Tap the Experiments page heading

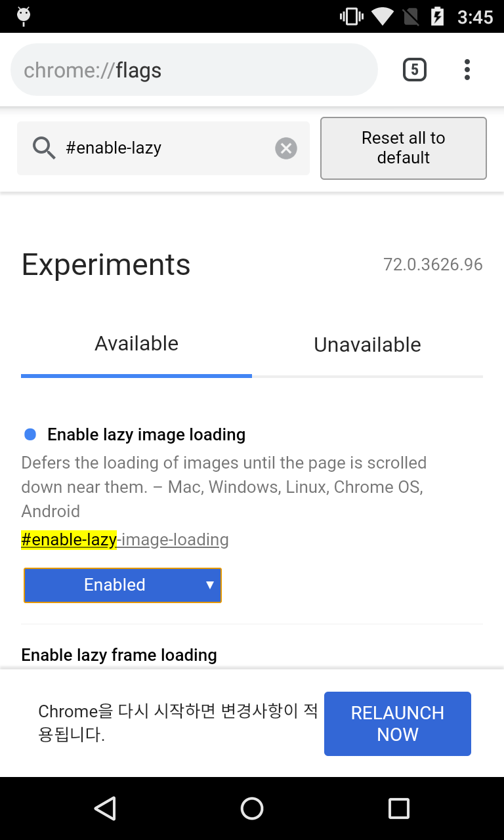point(106,264)
